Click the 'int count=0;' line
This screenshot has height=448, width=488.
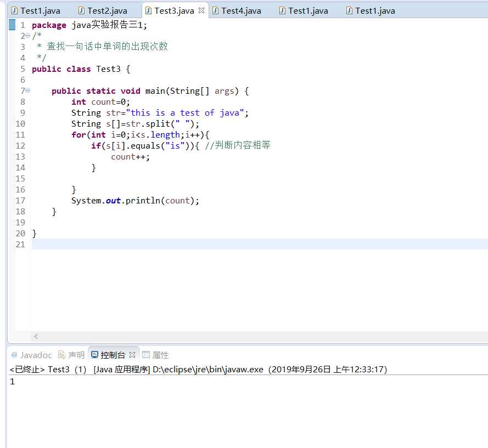pos(100,101)
